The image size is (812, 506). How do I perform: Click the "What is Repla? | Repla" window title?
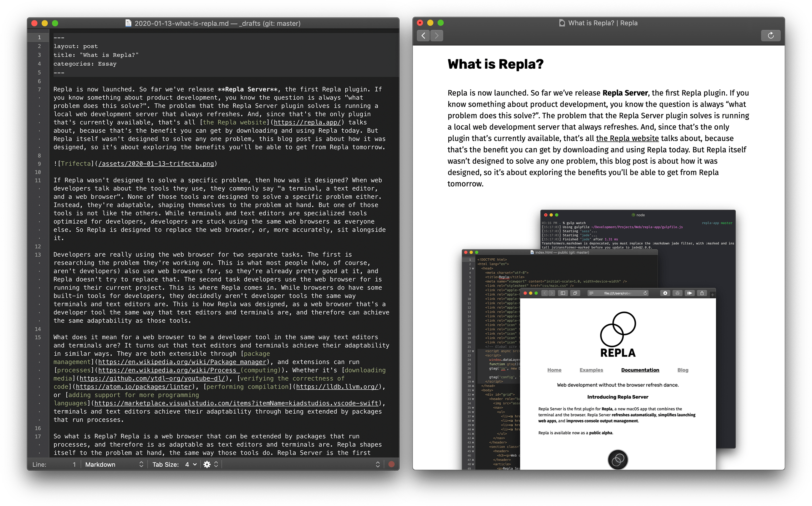coord(603,23)
